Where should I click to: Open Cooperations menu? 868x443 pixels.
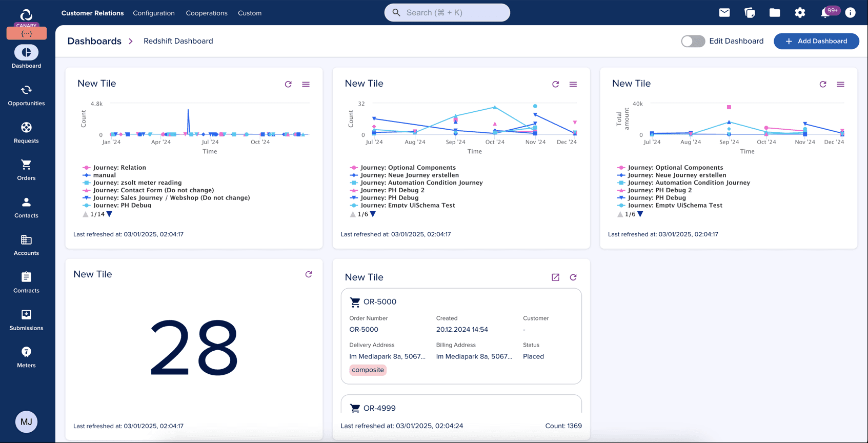point(207,13)
